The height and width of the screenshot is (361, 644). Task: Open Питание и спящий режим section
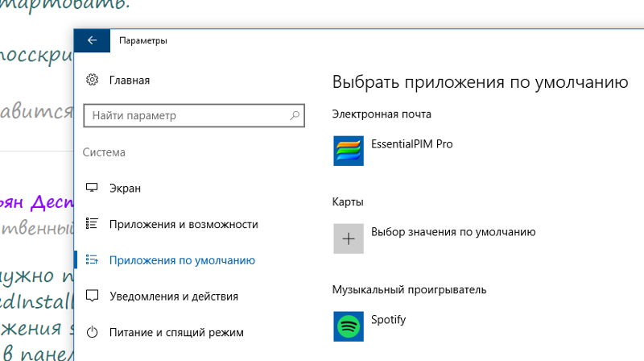tap(176, 332)
